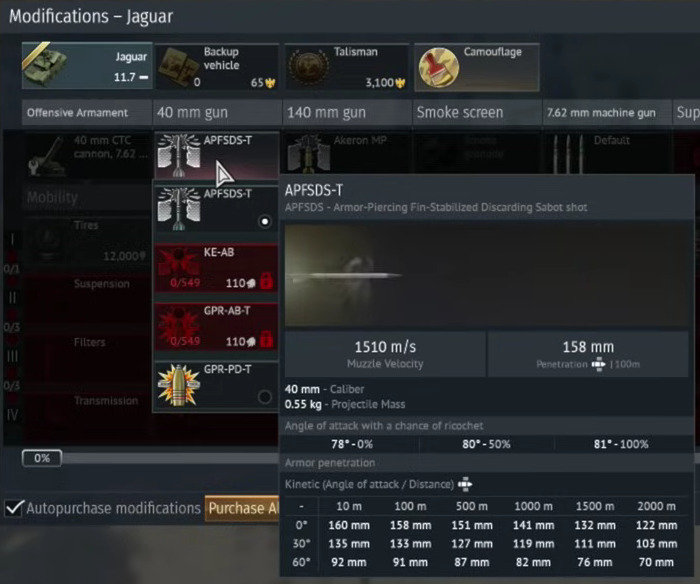Select the Backup vehicle icon
This screenshot has height=584, width=700.
pyautogui.click(x=177, y=66)
